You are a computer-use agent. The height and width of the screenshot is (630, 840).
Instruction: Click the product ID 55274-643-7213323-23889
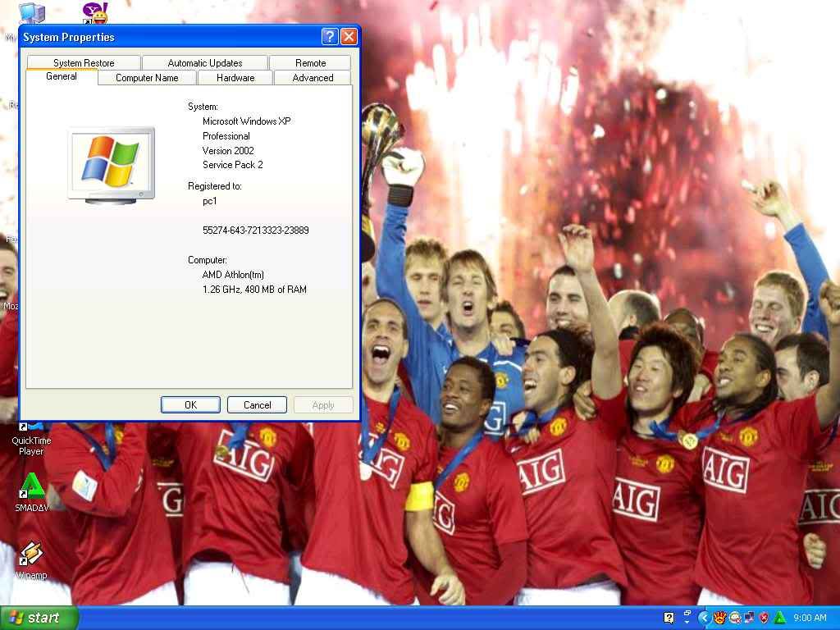point(256,231)
